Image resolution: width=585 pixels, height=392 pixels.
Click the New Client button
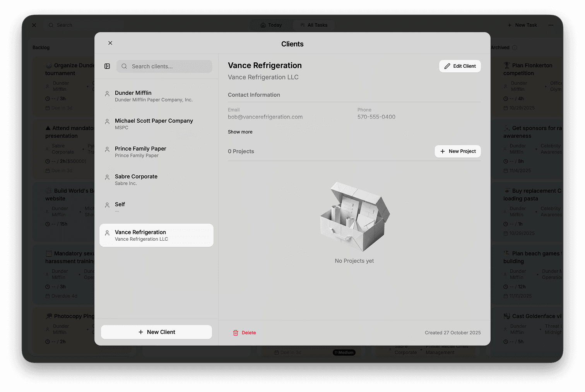point(156,332)
